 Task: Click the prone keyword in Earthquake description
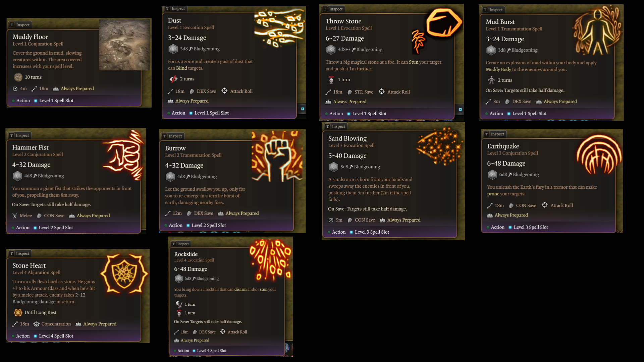[493, 194]
